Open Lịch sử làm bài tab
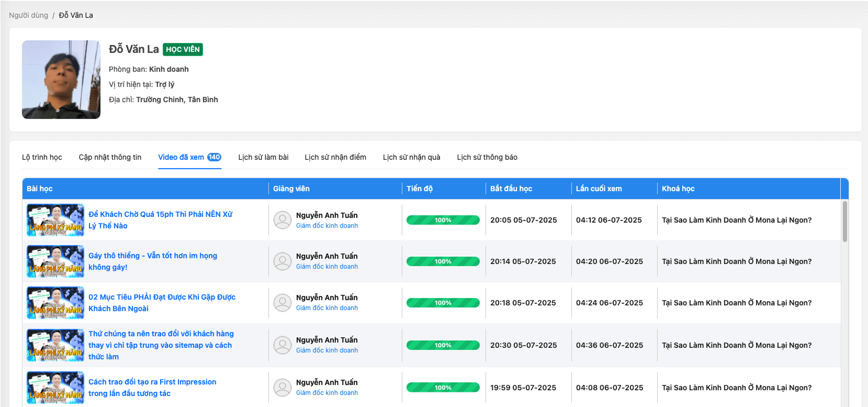The image size is (868, 407). pos(263,157)
